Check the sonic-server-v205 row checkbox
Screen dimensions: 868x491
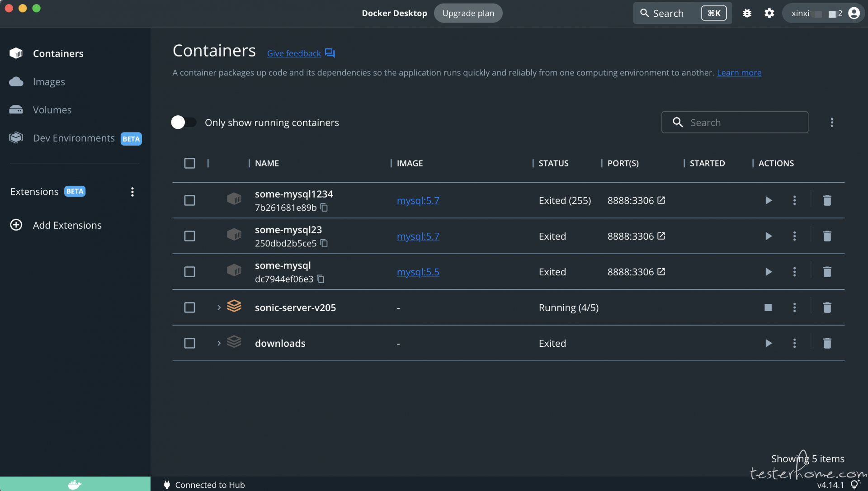tap(190, 307)
